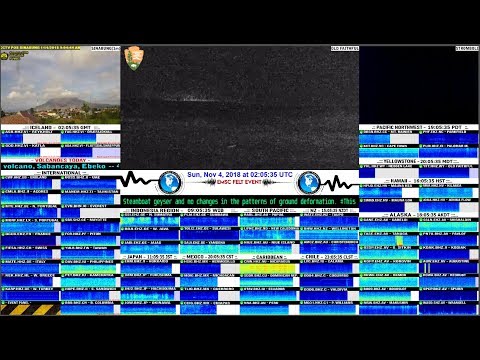Open the KAMCHATKA spectrogram panel
This screenshot has height=360, width=480.
pyautogui.click(x=90, y=281)
